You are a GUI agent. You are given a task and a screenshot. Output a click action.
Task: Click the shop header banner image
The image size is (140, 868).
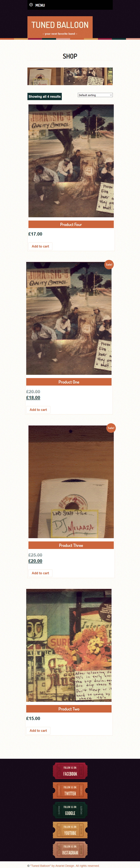[70, 76]
